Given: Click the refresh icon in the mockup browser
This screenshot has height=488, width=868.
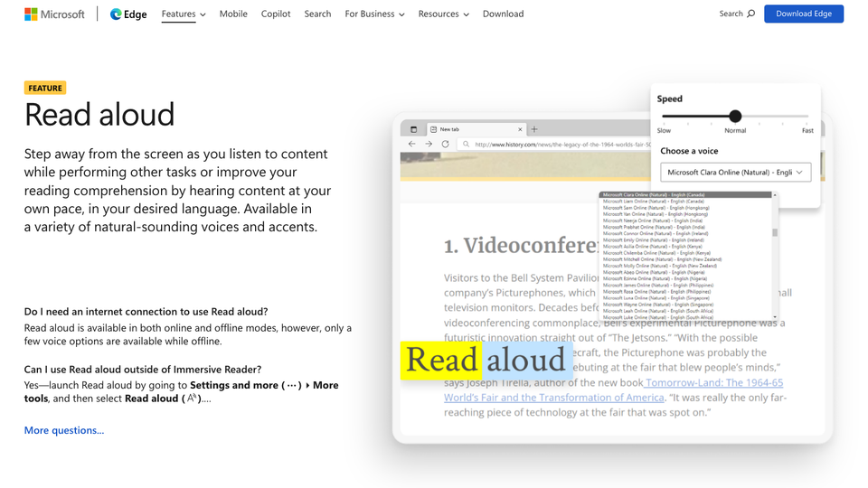Looking at the screenshot, I should [x=445, y=144].
